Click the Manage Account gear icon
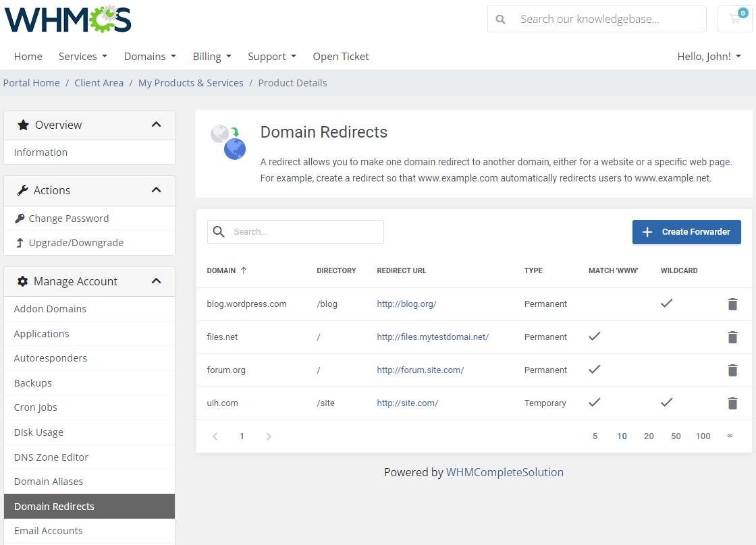The image size is (756, 545). tap(23, 281)
